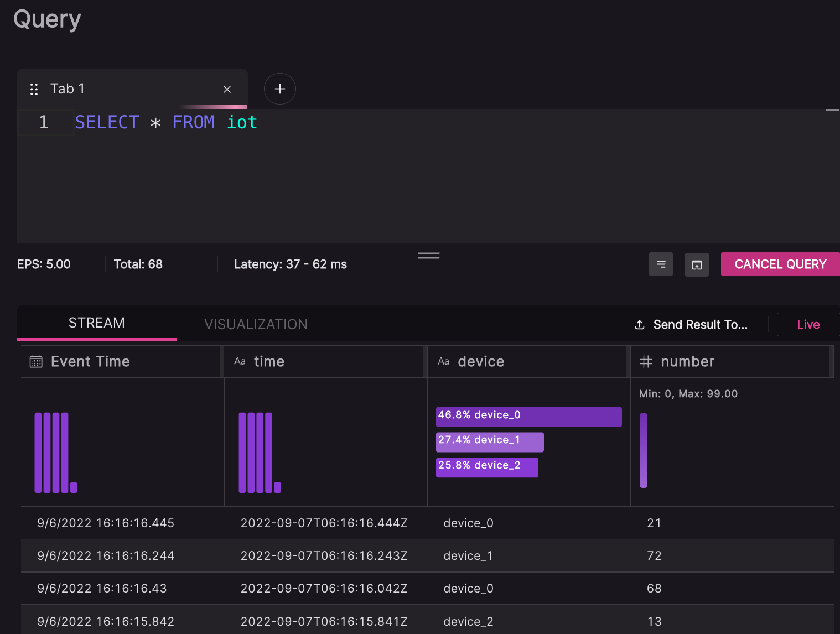Close Tab 1 with the X icon
Image resolution: width=840 pixels, height=634 pixels.
227,89
